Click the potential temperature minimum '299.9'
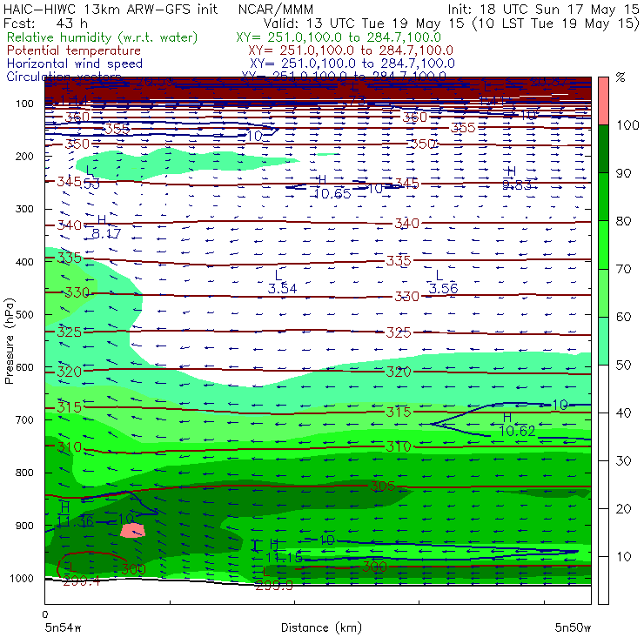Image resolution: width=644 pixels, height=644 pixels. [274, 586]
